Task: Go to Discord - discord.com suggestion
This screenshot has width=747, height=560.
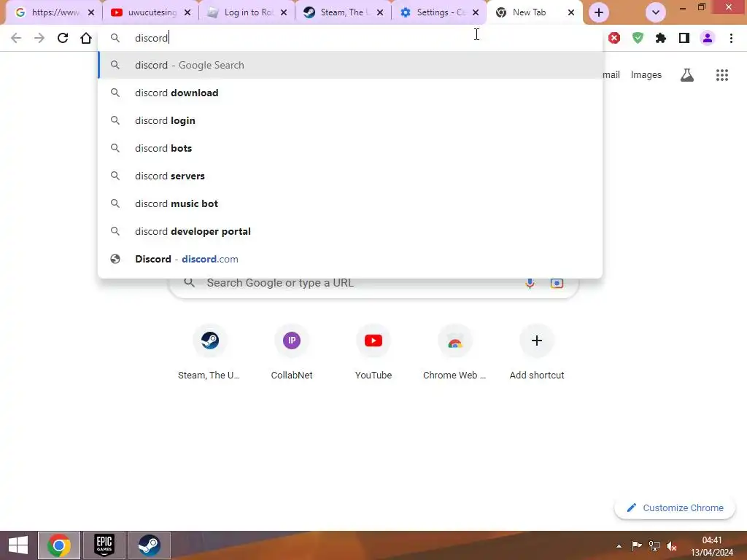Action: [x=350, y=259]
